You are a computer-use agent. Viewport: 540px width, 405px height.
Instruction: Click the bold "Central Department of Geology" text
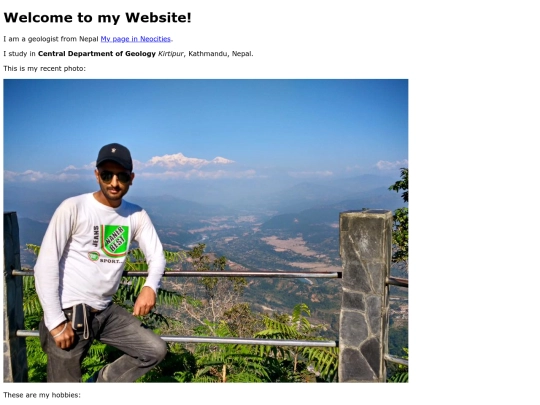coord(97,54)
